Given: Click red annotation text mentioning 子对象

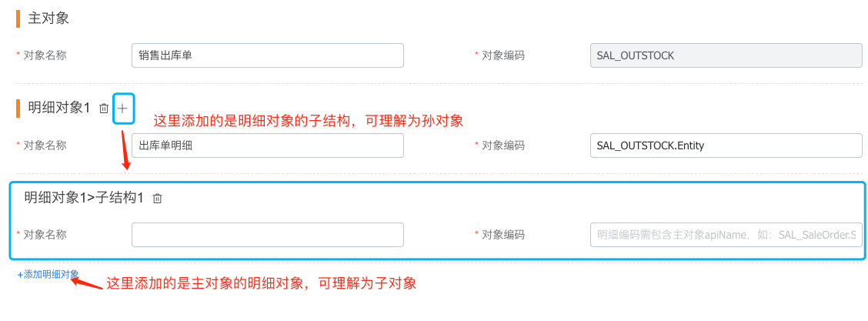Looking at the screenshot, I should [x=261, y=283].
